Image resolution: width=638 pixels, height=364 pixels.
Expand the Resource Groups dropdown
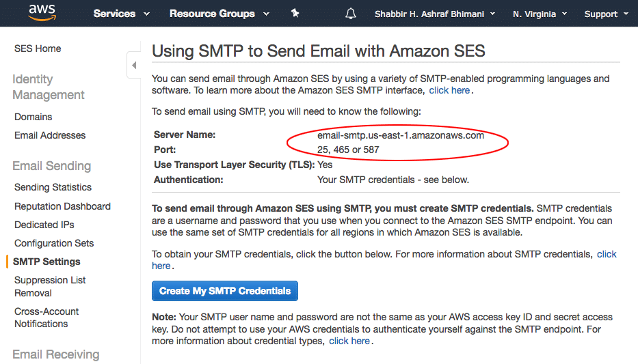(220, 14)
